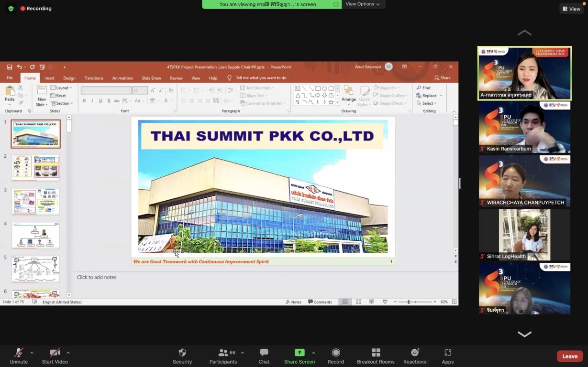Image resolution: width=588 pixels, height=367 pixels.
Task: Toggle the Notes pane in status bar
Action: click(x=294, y=302)
